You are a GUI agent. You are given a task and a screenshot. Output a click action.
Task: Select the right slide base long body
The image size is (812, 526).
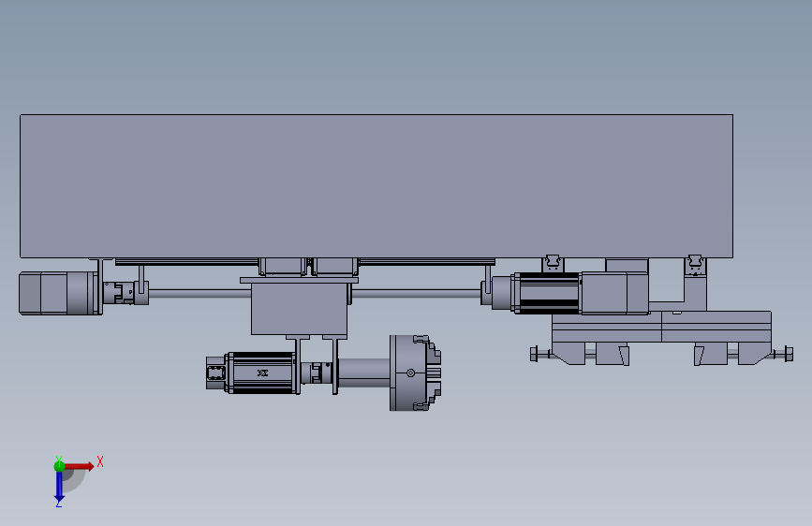(662, 327)
